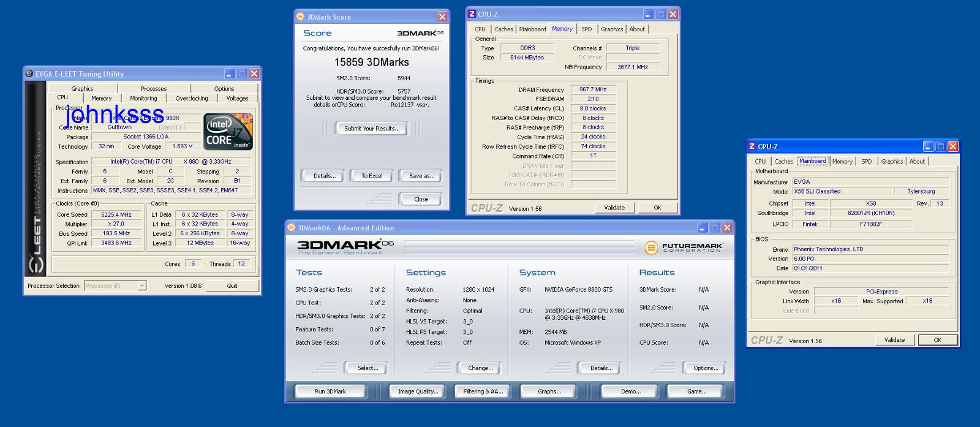
Task: Open Graphics tab in CPU-Z Mainboard window
Action: 892,161
